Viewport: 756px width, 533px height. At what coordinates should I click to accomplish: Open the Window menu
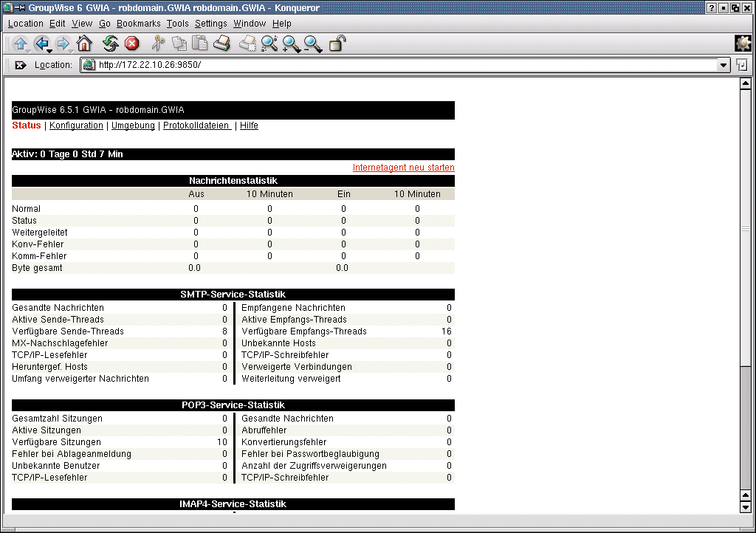tap(250, 24)
